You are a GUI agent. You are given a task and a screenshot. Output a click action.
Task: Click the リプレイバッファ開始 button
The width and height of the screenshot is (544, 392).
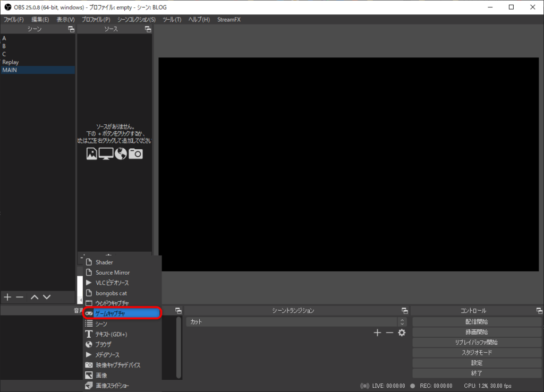pyautogui.click(x=477, y=343)
